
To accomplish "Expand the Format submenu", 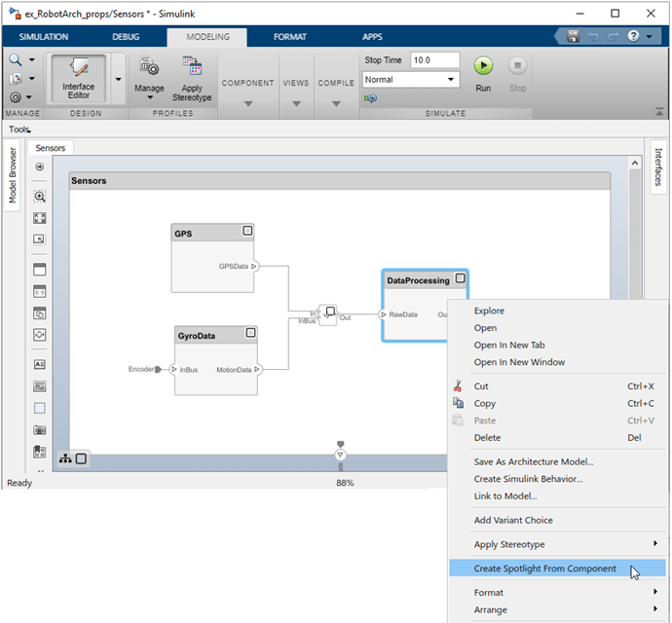I will (x=558, y=593).
